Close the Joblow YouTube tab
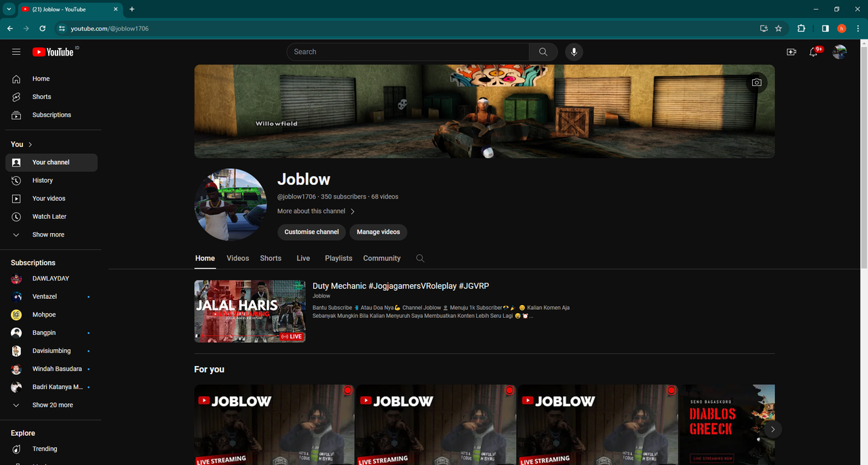The image size is (868, 465). (x=115, y=9)
